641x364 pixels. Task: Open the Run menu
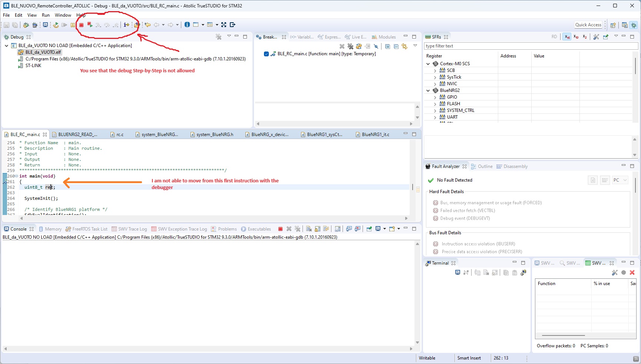point(46,15)
